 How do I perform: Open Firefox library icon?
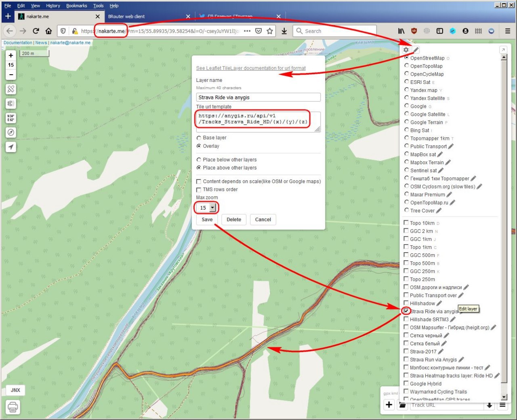click(401, 31)
